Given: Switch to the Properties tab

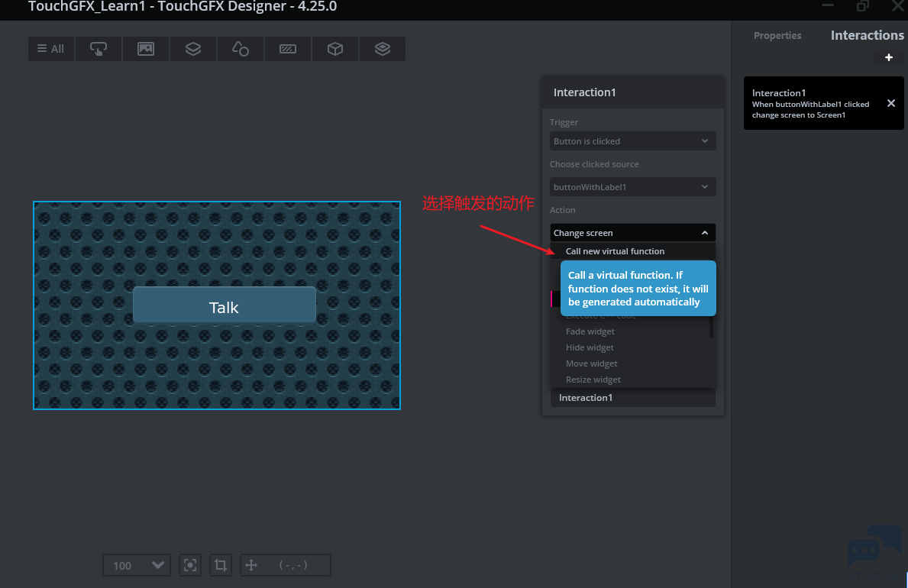Looking at the screenshot, I should coord(777,36).
